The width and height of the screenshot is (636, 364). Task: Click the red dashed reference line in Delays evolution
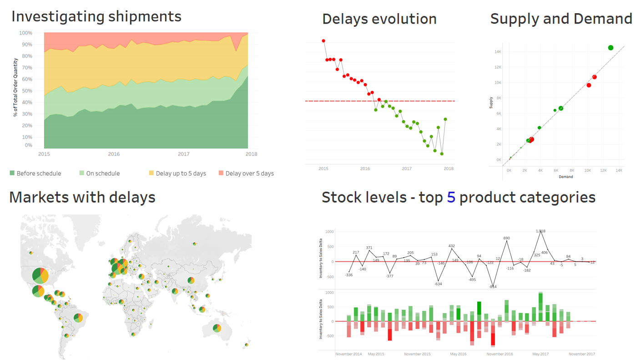pyautogui.click(x=380, y=101)
